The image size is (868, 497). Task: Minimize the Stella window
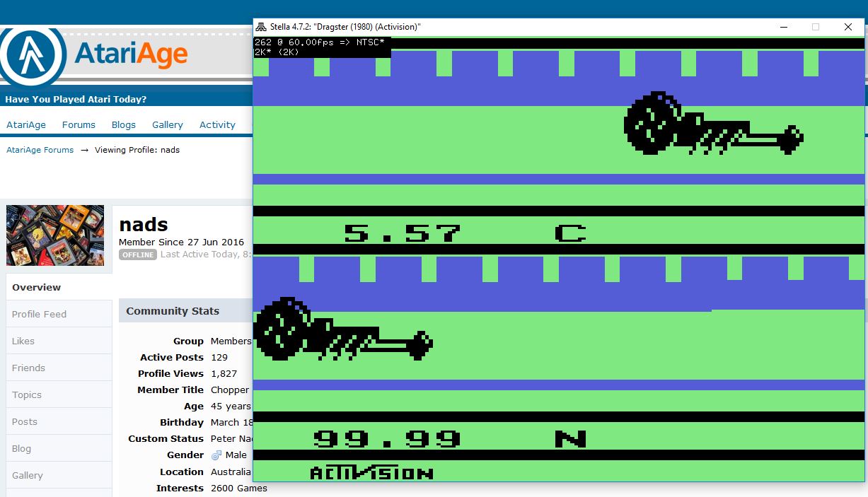[784, 27]
